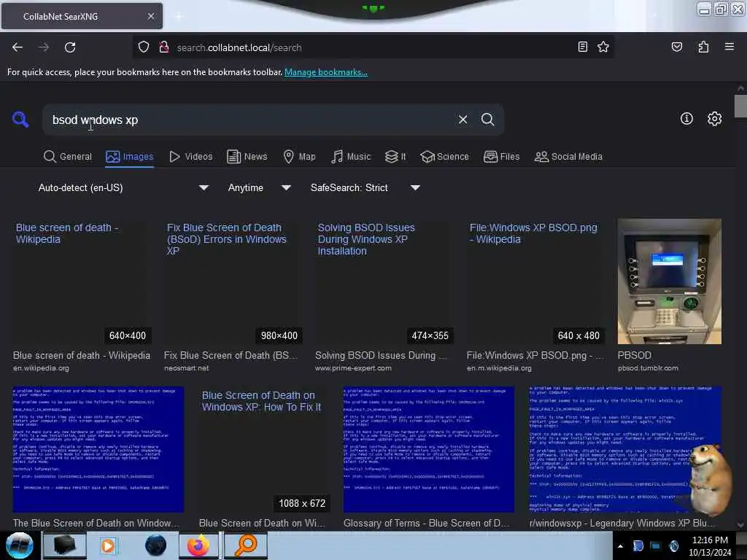Open the dark globe taskbar icon

pos(156,545)
